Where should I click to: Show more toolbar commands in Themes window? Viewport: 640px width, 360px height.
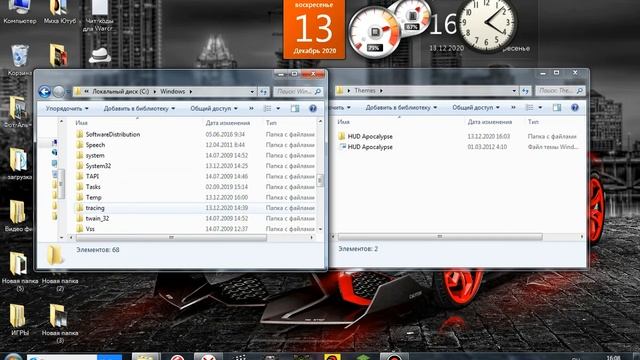pyautogui.click(x=513, y=108)
